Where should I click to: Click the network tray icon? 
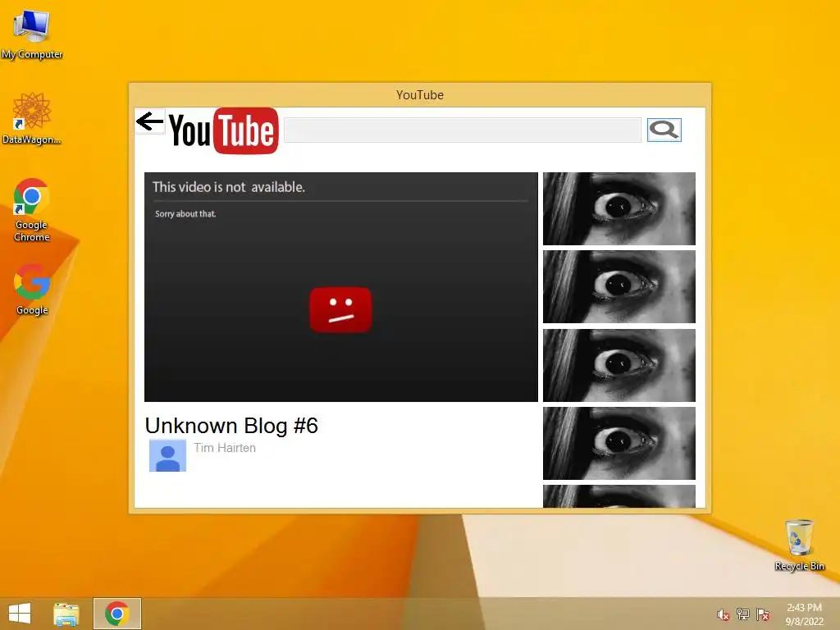pos(743,614)
